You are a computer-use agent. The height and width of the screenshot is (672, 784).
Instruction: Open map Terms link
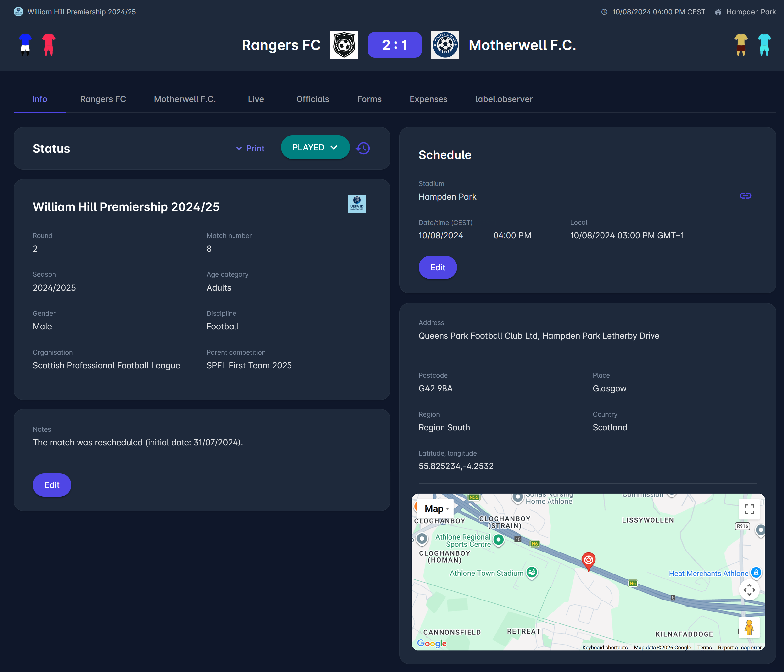(704, 648)
